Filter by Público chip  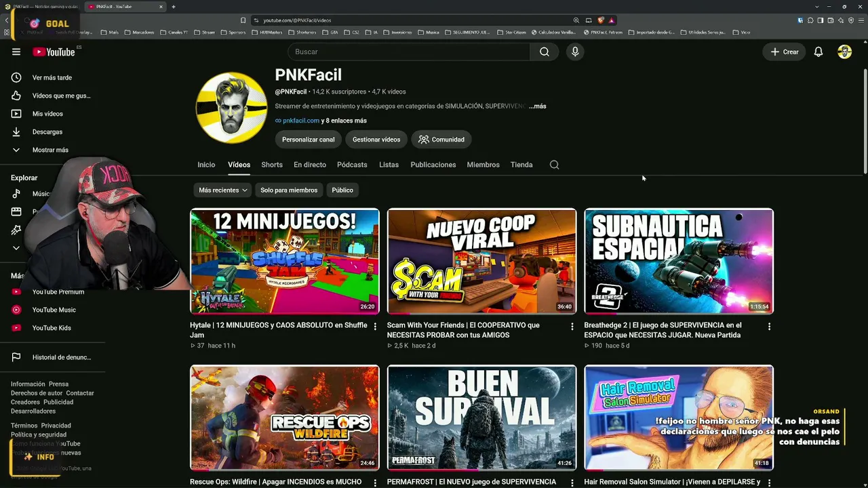pos(342,190)
